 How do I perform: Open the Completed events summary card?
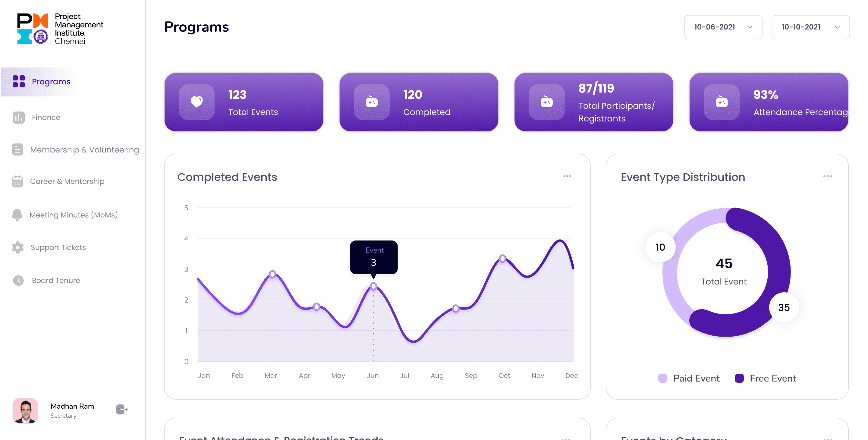pyautogui.click(x=419, y=102)
